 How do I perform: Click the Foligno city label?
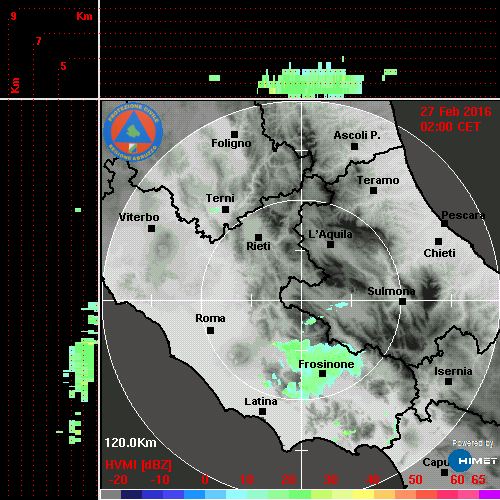[231, 143]
